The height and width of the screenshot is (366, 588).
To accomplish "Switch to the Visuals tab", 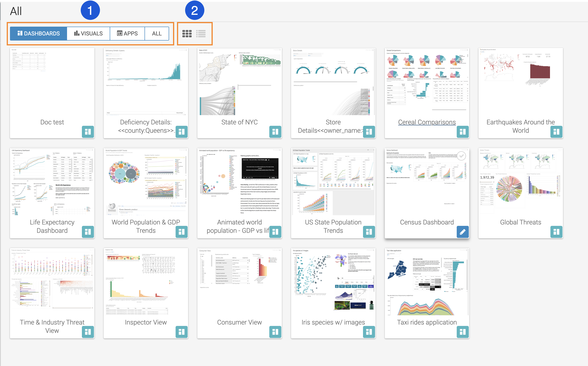I will tap(88, 34).
